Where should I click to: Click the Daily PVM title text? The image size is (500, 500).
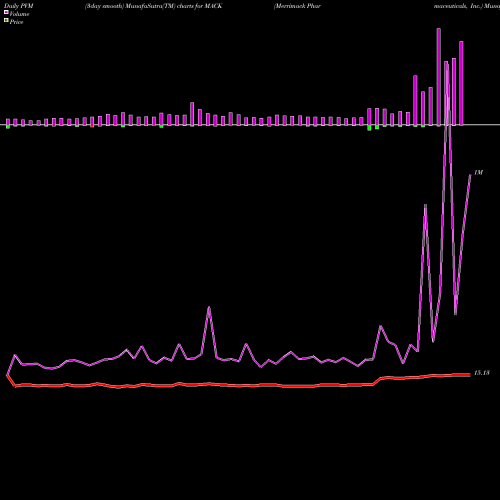coord(19,6)
